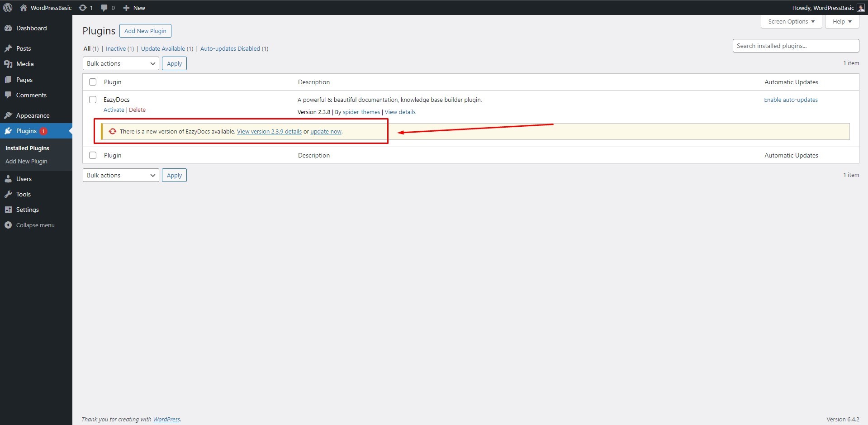Filter plugins by Inactive
868x425 pixels.
(116, 48)
